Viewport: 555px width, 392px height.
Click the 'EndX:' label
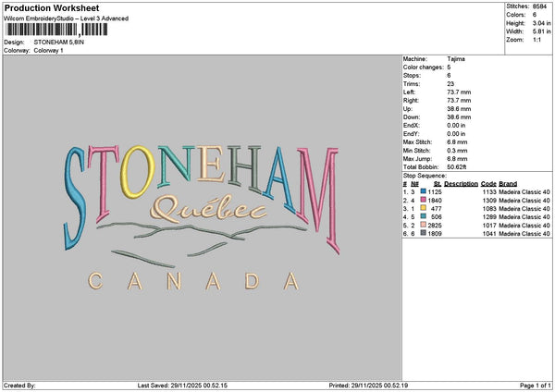click(x=411, y=126)
